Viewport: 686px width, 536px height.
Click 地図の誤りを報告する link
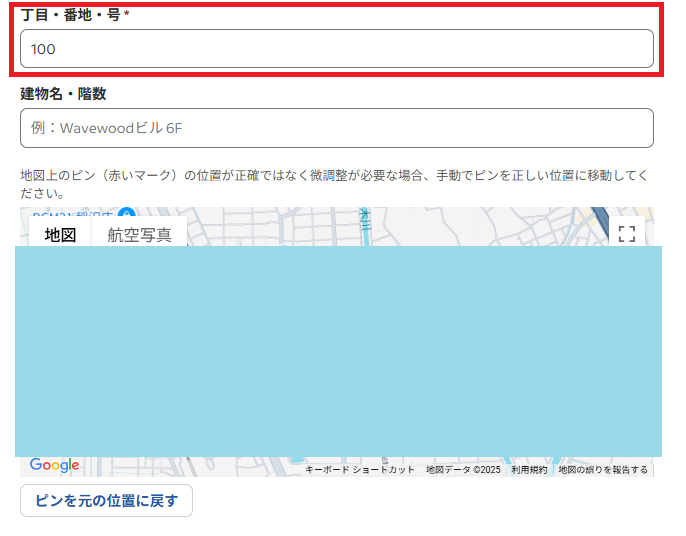pyautogui.click(x=602, y=469)
